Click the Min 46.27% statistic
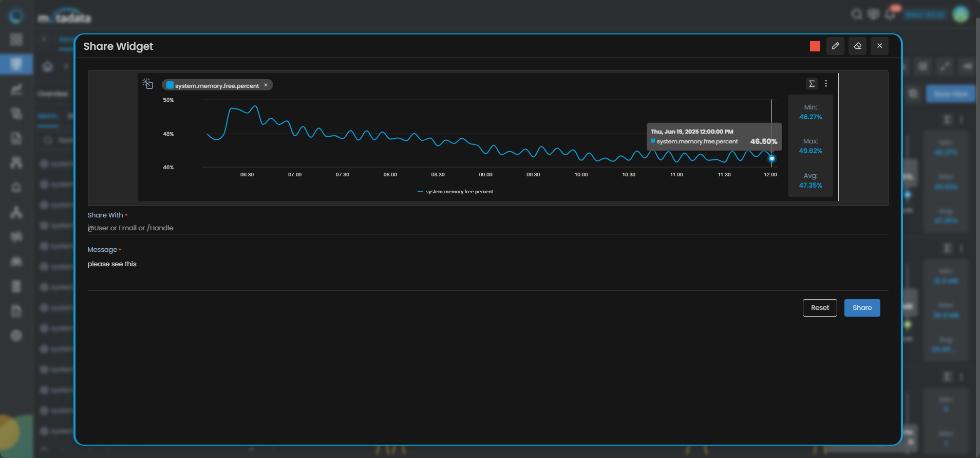The width and height of the screenshot is (980, 458). tap(811, 113)
